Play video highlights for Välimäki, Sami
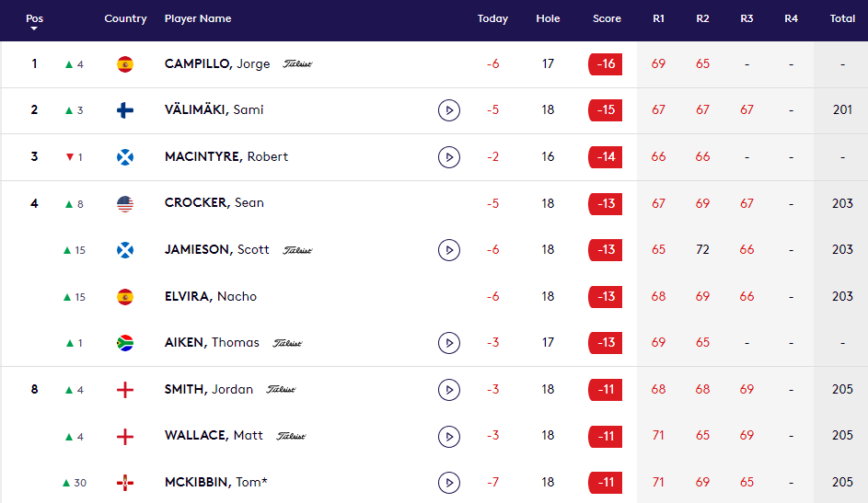This screenshot has width=868, height=503. pyautogui.click(x=448, y=110)
